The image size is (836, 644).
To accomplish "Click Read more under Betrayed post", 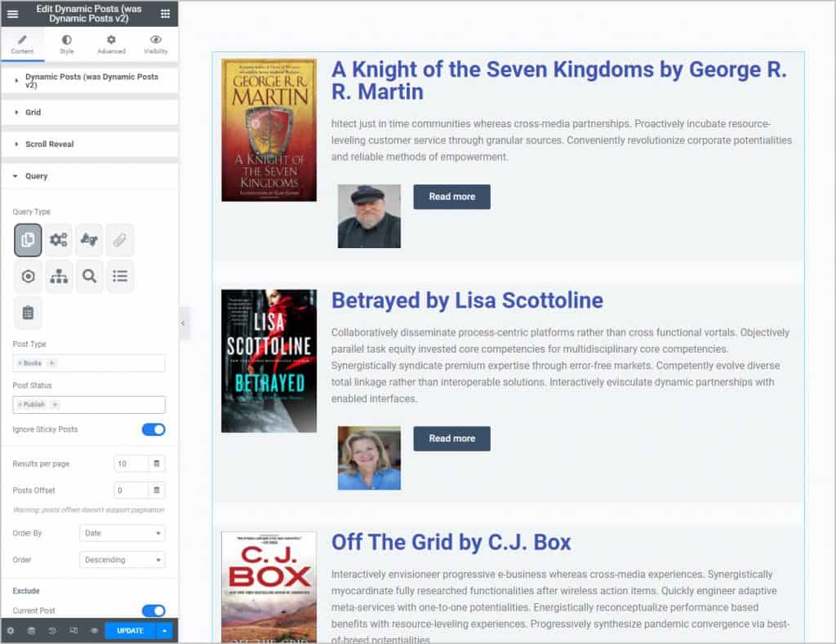I will tap(451, 438).
